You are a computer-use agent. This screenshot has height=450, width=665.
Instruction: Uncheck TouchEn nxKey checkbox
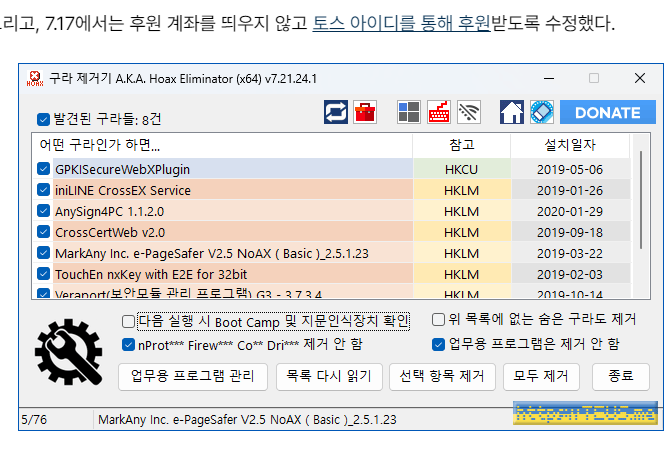[43, 274]
